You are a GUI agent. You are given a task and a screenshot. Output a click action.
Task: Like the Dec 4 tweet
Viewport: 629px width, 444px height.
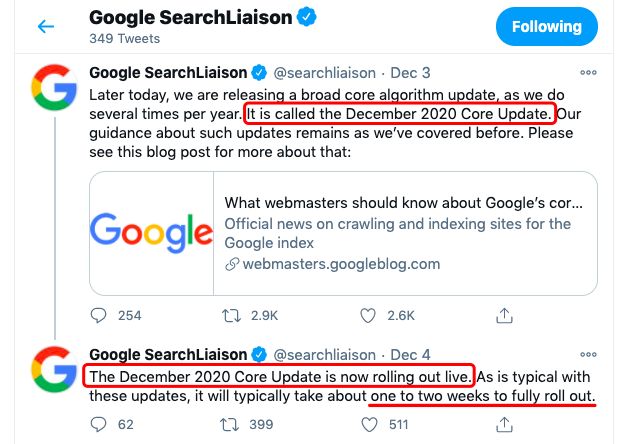pos(369,424)
